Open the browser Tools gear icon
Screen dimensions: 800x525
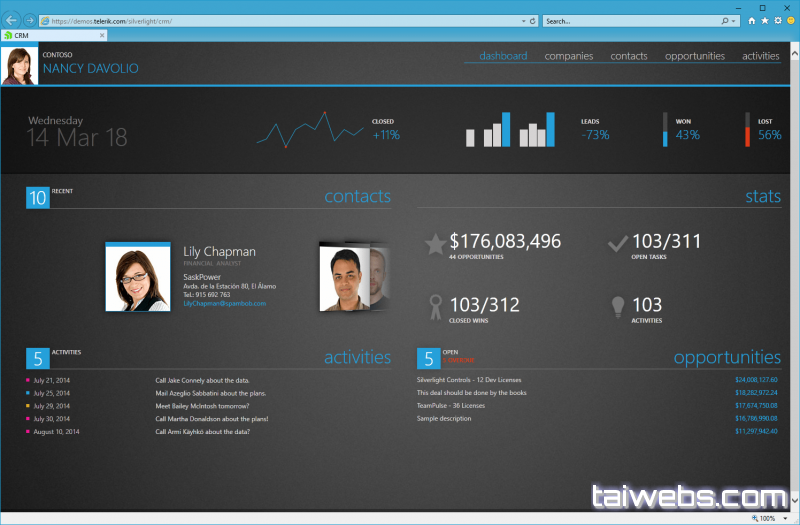click(x=777, y=20)
